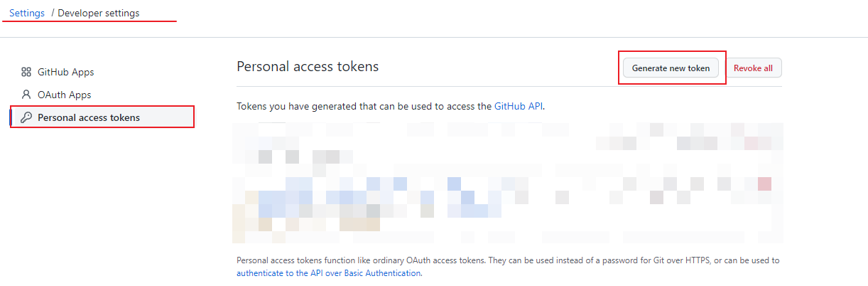Go back via the Settings breadcrumb link
The image size is (868, 286).
tap(26, 13)
